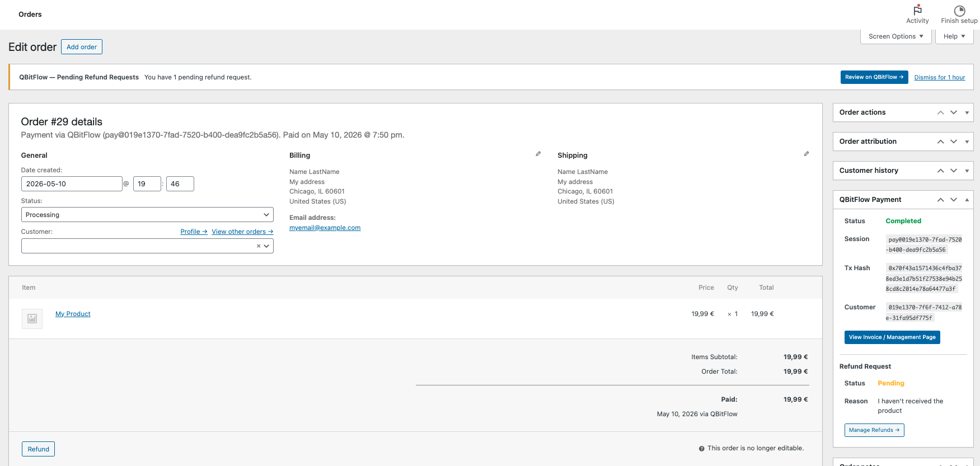Viewport: 980px width, 466px height.
Task: Click the myemail@example.com link
Action: [325, 228]
